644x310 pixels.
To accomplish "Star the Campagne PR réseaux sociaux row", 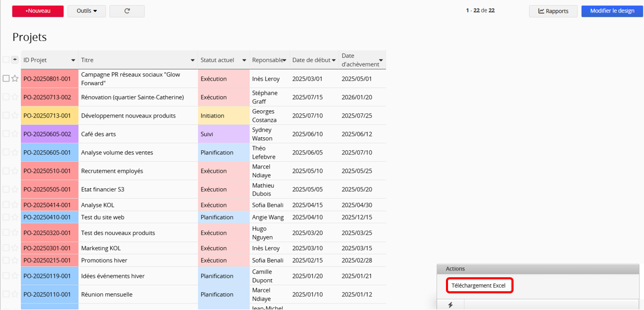I will (15, 79).
